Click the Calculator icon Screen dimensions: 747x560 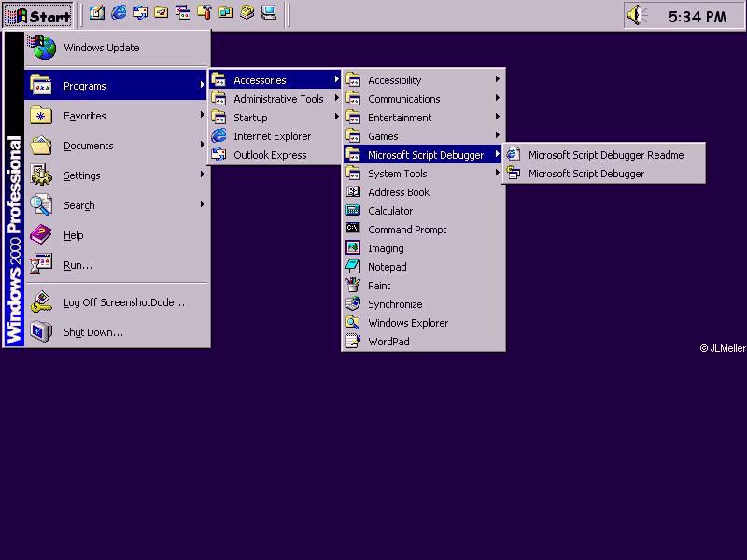353,210
